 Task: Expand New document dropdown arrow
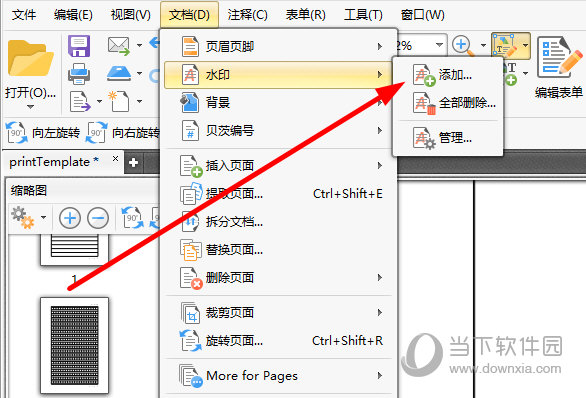tap(139, 101)
